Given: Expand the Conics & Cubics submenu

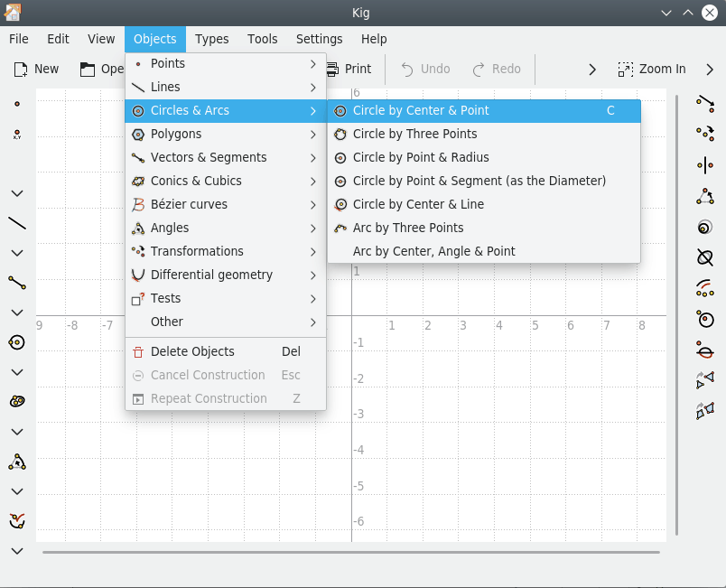Looking at the screenshot, I should [x=226, y=181].
